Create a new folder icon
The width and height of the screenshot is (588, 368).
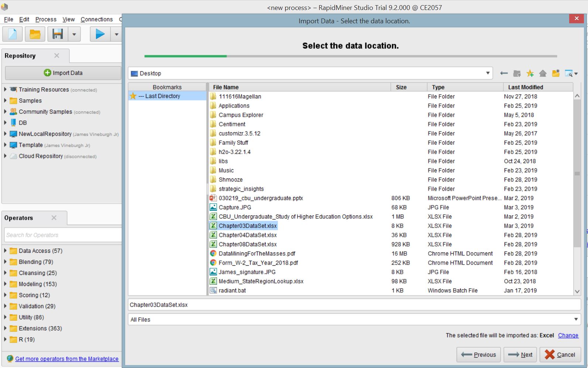click(x=556, y=73)
